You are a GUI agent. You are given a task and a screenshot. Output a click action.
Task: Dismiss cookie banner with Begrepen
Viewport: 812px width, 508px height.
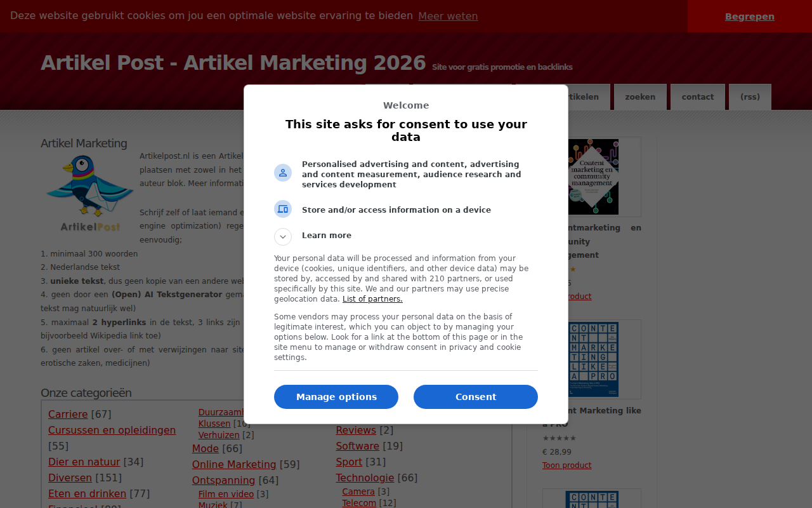pos(750,17)
